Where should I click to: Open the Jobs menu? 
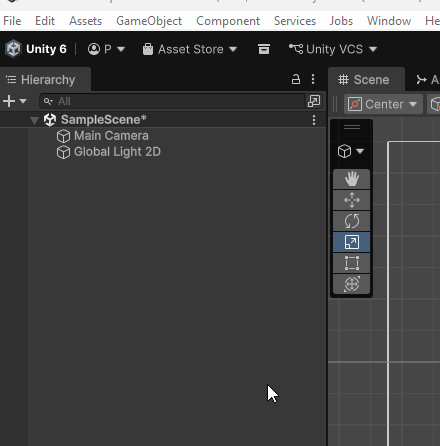click(341, 21)
